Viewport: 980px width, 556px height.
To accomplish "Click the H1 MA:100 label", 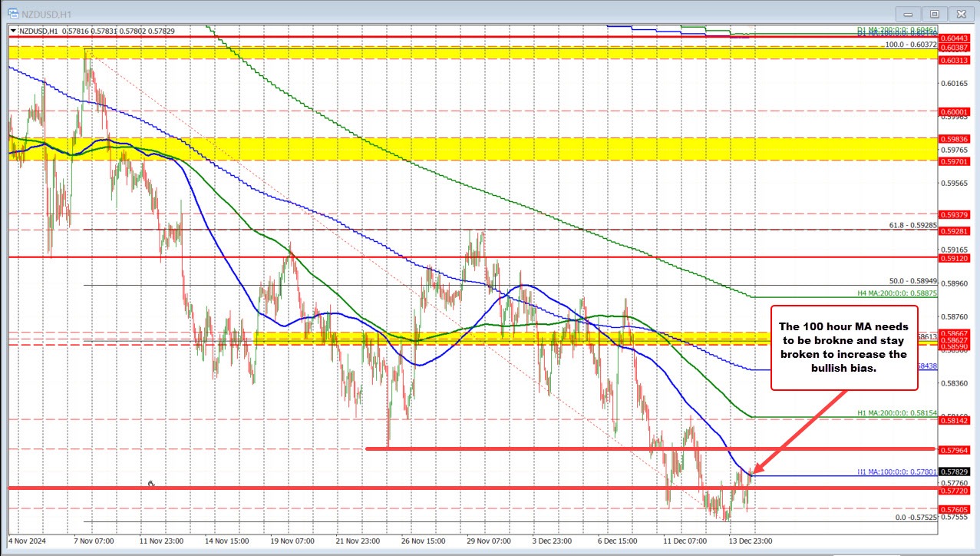I will pyautogui.click(x=896, y=472).
